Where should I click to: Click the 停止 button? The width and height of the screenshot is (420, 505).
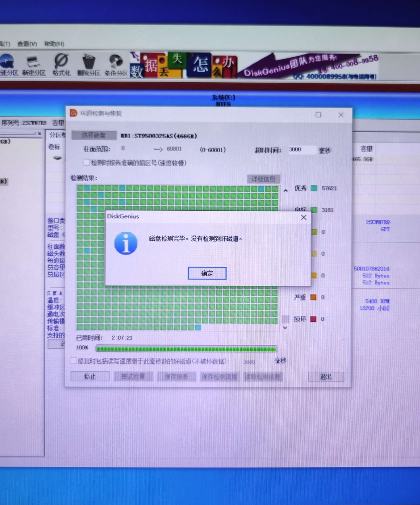coord(90,376)
